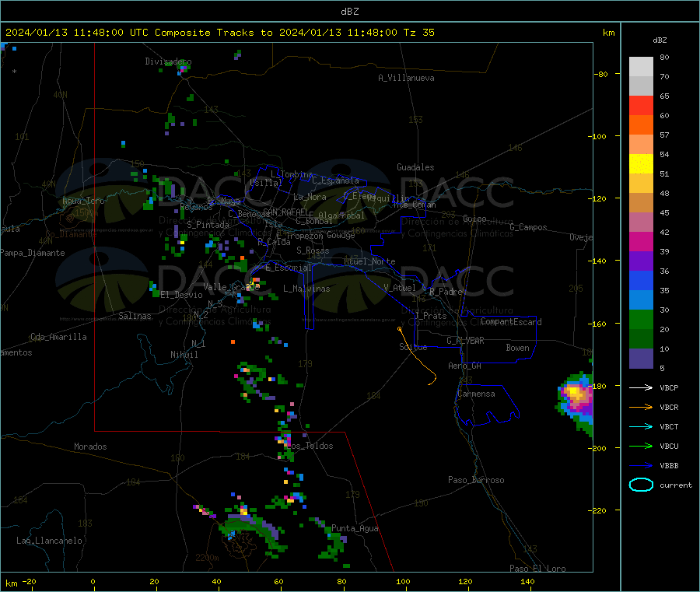Click the yellow 51 dBZ color swatch
Image resolution: width=700 pixels, height=592 pixels.
pyautogui.click(x=641, y=164)
